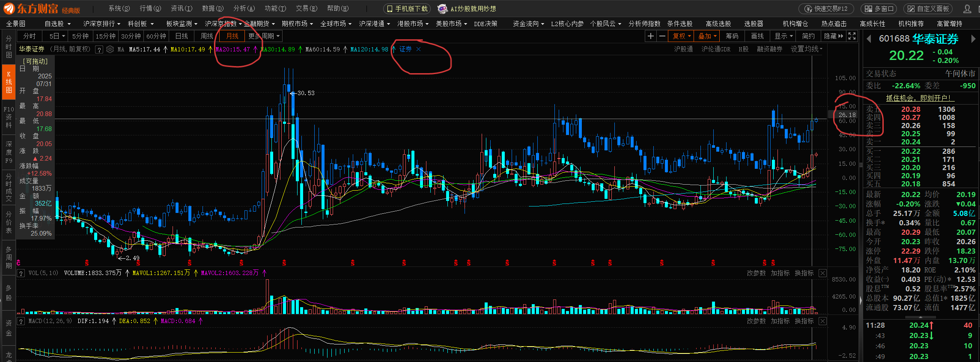Open 多周期 in the sidebar
This screenshot has width=980, height=362.
(9, 257)
